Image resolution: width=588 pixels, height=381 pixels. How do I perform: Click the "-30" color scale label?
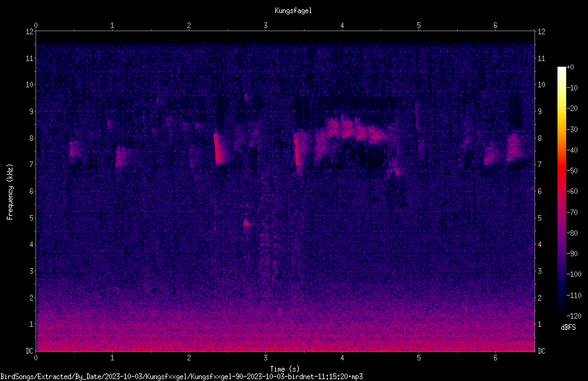point(572,130)
